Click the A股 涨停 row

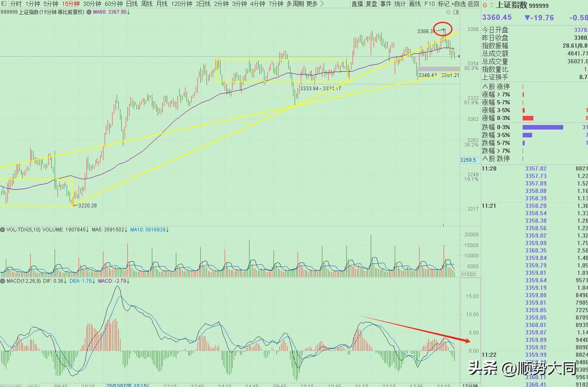(535, 86)
